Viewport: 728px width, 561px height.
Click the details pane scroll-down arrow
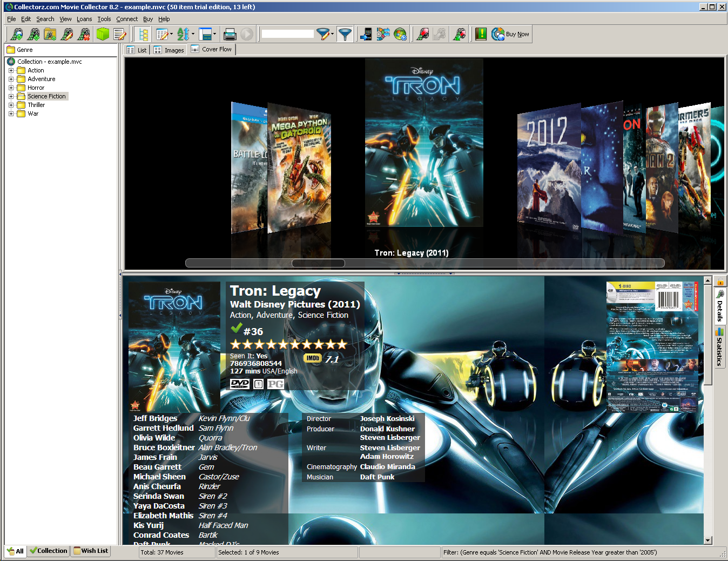tap(708, 540)
